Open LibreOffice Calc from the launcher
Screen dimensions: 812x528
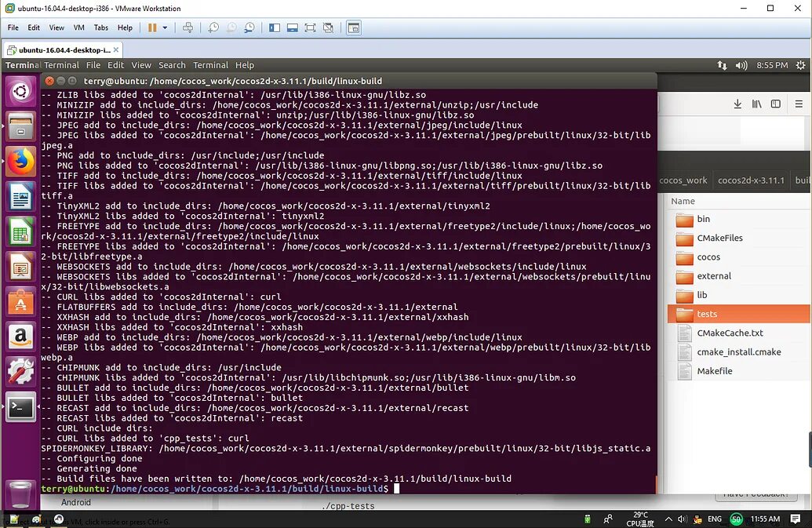[20, 231]
